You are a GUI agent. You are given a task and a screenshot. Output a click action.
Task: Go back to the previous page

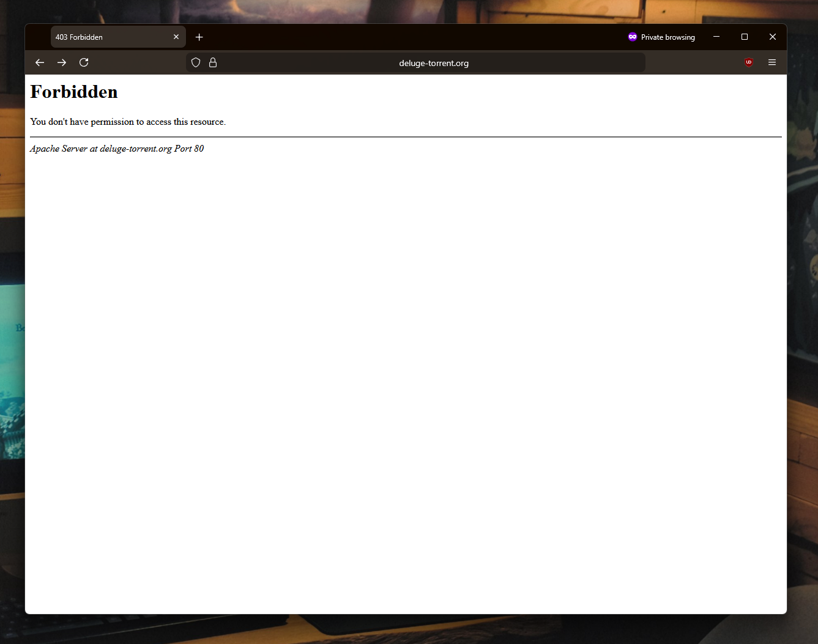40,62
